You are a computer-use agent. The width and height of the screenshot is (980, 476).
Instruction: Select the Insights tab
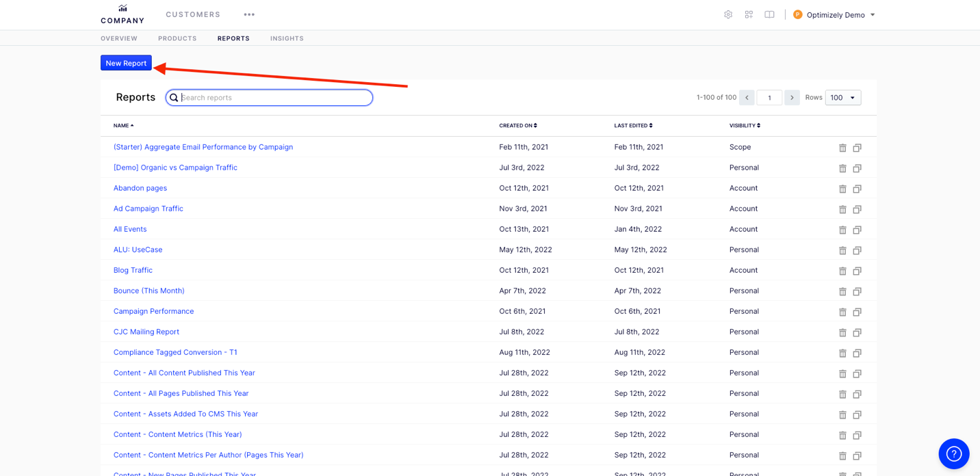tap(287, 38)
